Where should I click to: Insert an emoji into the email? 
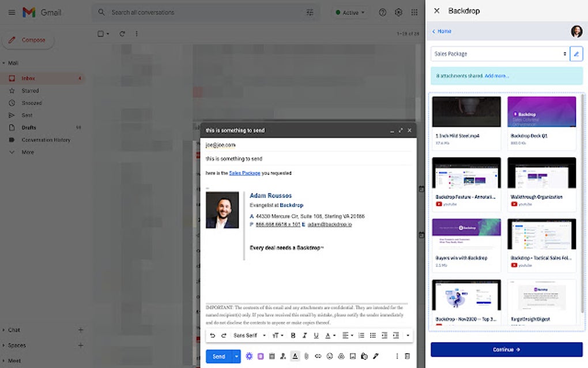329,356
